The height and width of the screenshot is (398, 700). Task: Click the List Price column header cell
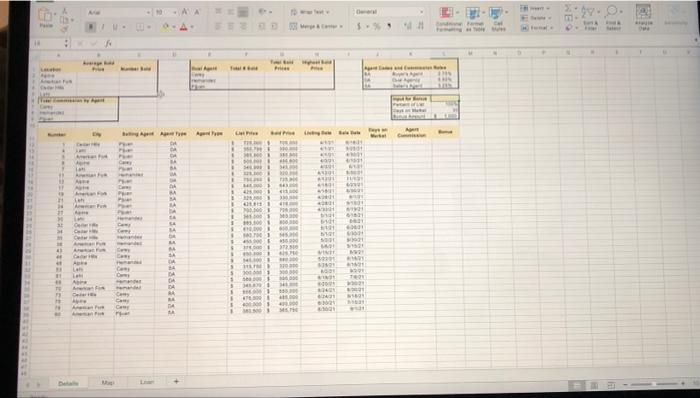point(246,133)
